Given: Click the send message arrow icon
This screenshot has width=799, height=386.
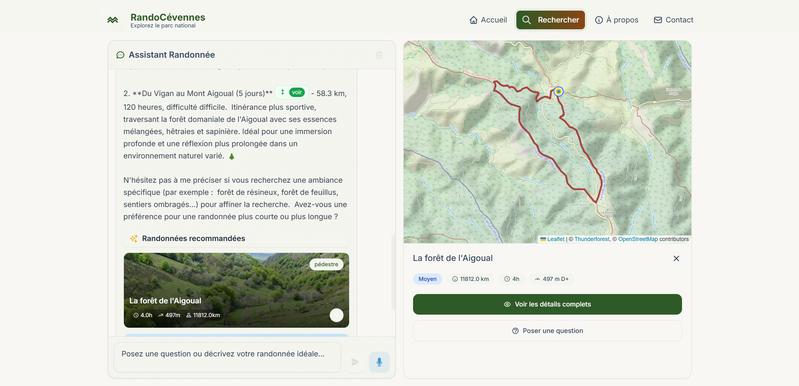Looking at the screenshot, I should point(355,362).
